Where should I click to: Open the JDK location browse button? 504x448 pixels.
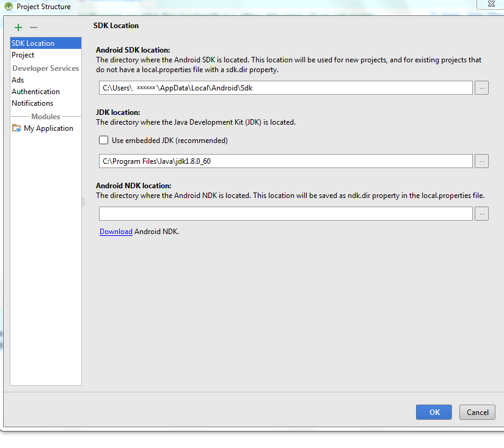coord(481,161)
